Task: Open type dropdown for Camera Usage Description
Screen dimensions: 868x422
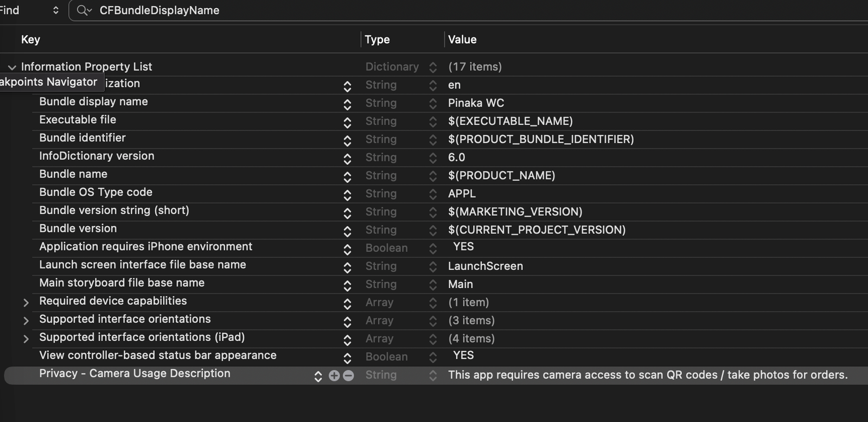Action: tap(432, 375)
